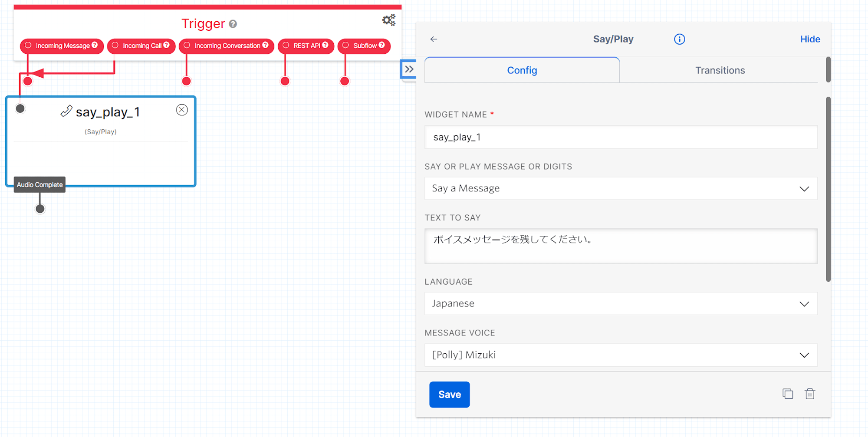Save the widget configuration
This screenshot has width=868, height=437.
point(449,394)
